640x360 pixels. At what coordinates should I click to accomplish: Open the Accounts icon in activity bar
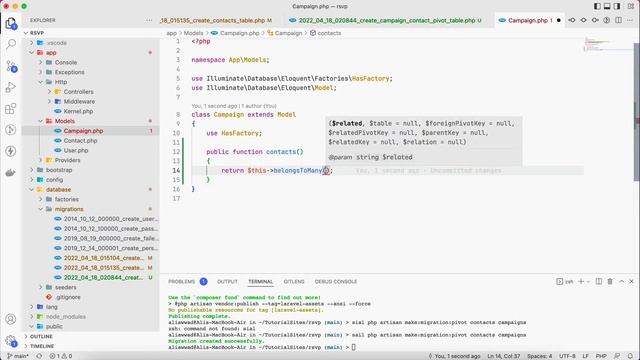(11, 319)
